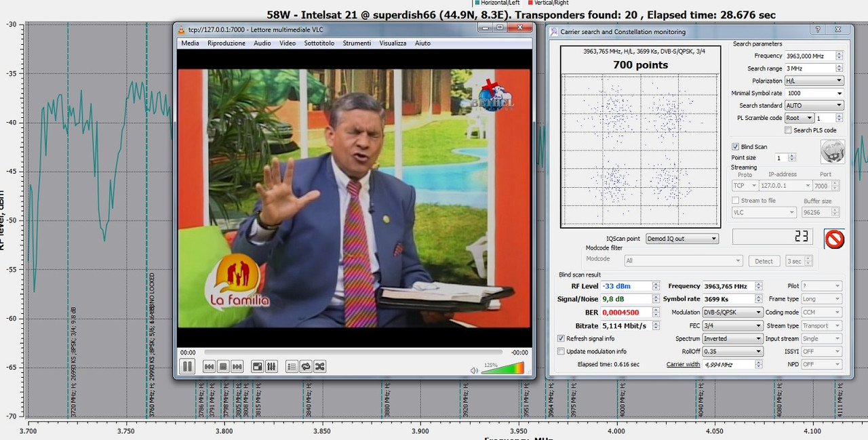Open the Media menu in VLC
Image resolution: width=868 pixels, height=440 pixels.
[190, 43]
